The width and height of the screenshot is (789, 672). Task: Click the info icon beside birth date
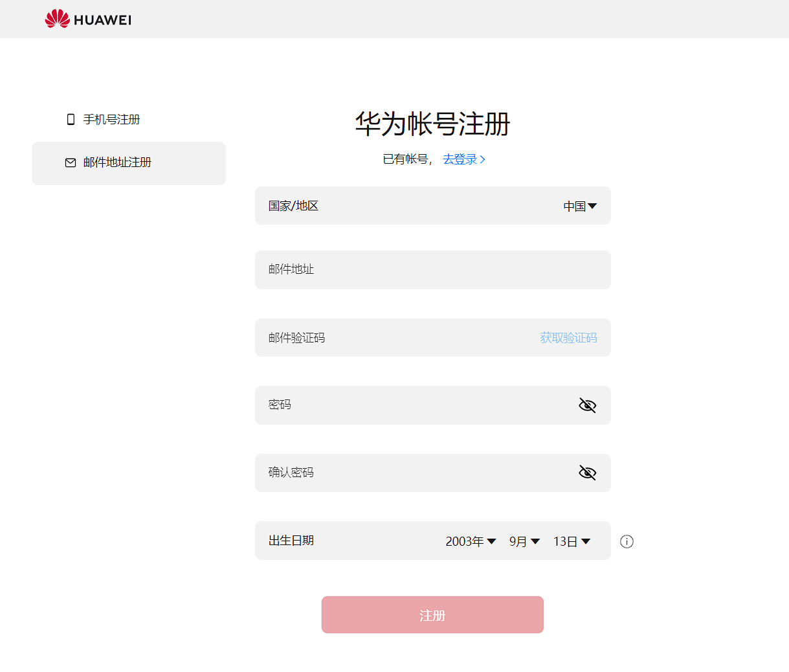pos(627,541)
